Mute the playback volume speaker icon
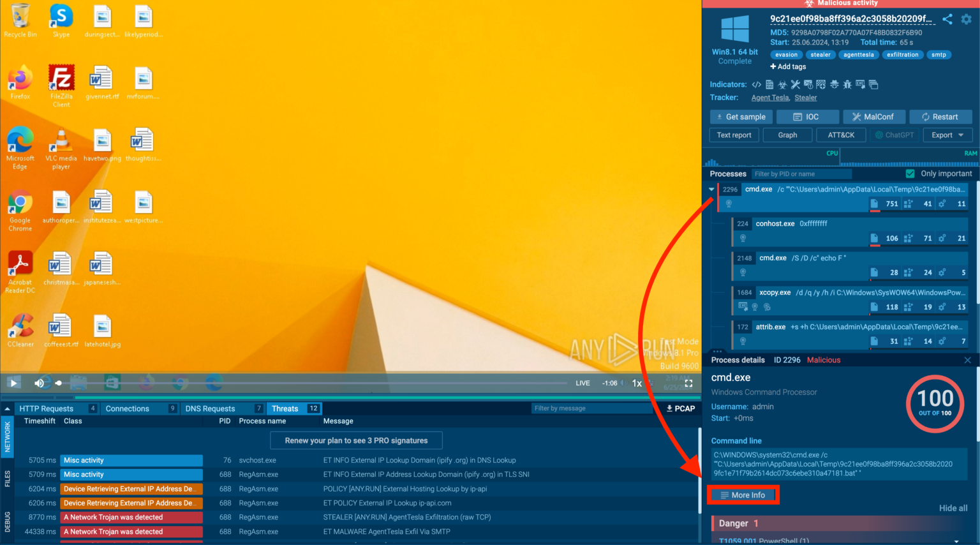 40,383
